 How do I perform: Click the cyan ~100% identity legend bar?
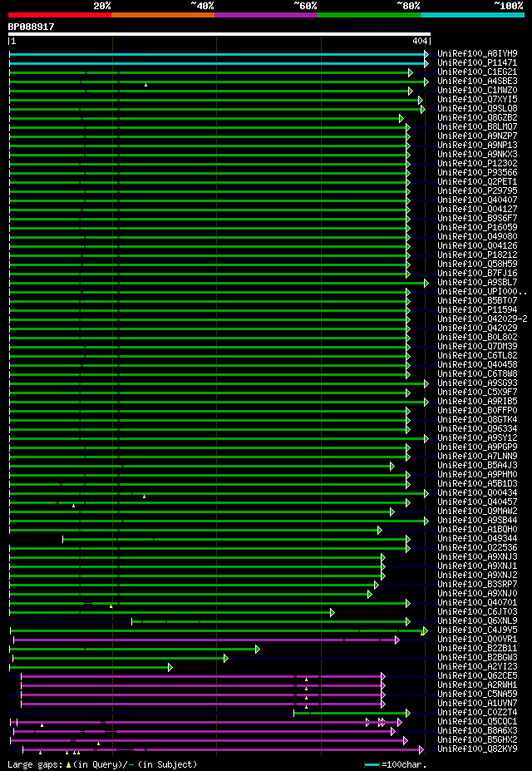472,15
